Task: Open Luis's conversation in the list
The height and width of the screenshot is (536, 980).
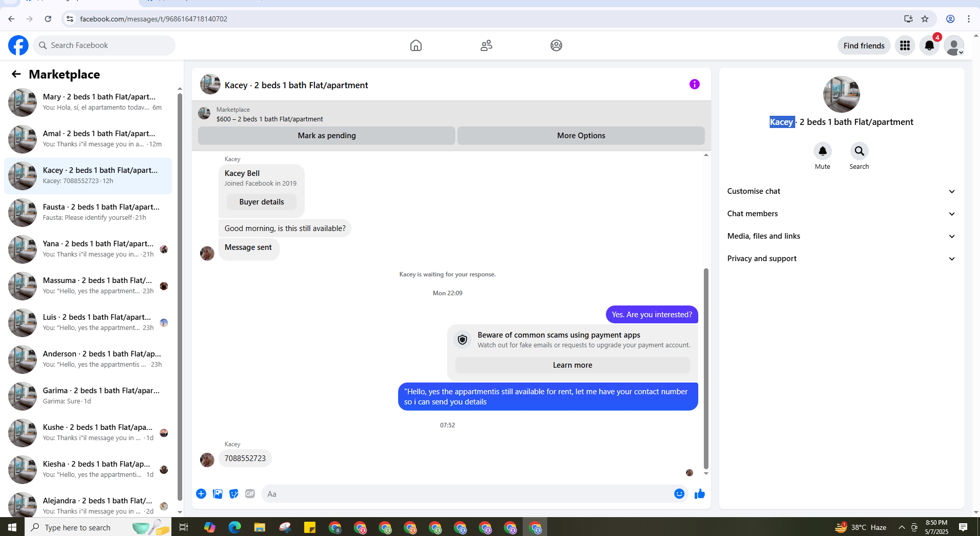Action: coord(88,322)
